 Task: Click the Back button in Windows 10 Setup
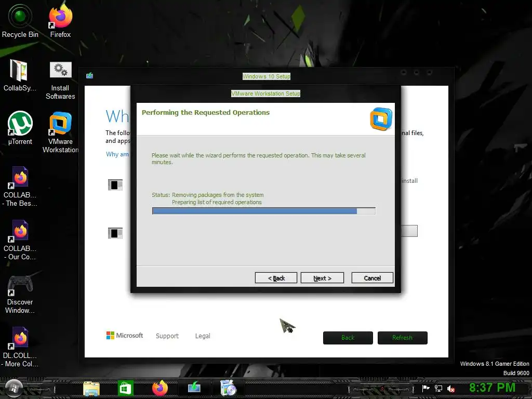click(x=348, y=338)
